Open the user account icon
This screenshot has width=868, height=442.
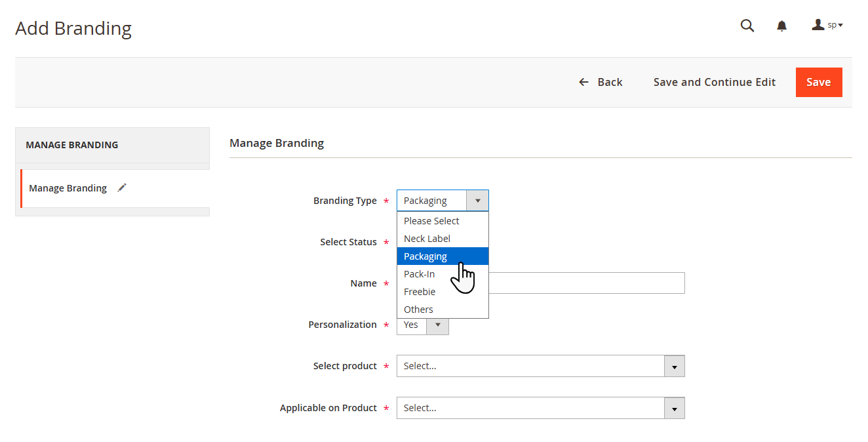[x=818, y=25]
